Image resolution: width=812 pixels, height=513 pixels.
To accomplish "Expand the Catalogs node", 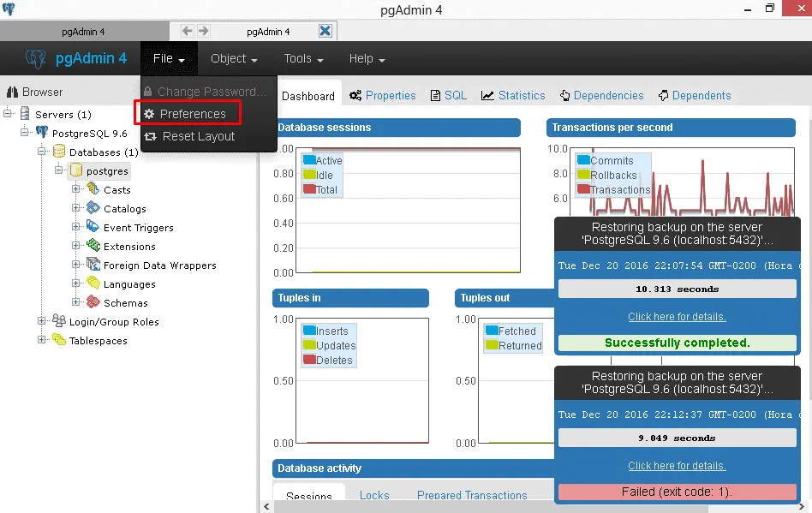I will click(75, 207).
